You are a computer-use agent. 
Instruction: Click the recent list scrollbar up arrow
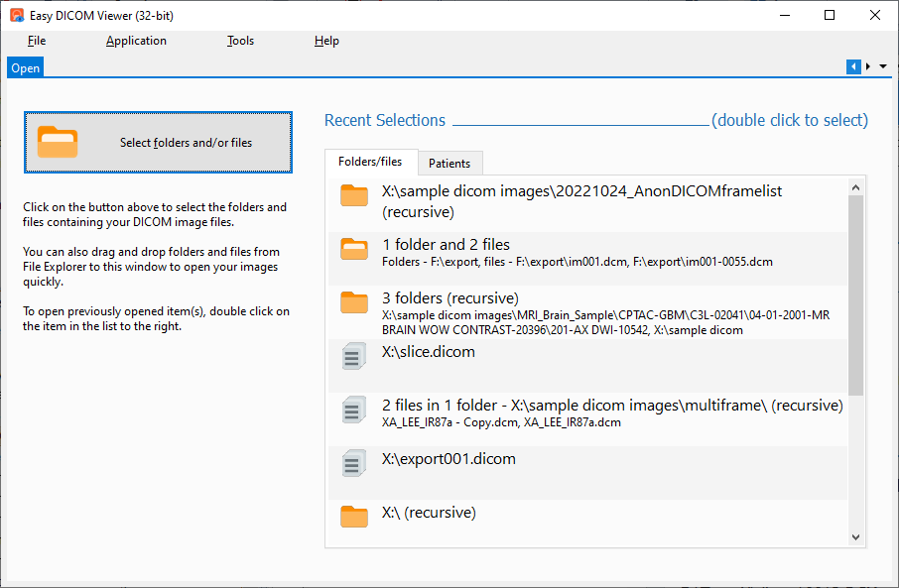pyautogui.click(x=855, y=185)
